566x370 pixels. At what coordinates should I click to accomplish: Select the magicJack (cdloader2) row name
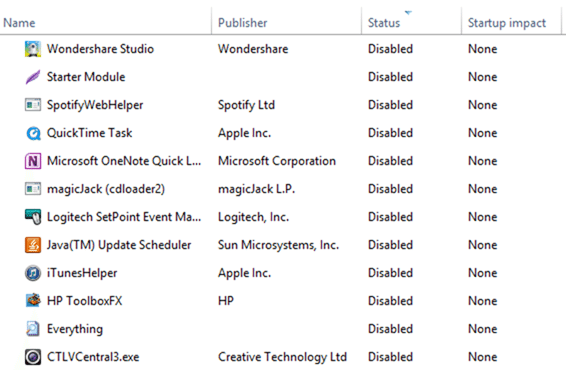coord(106,189)
